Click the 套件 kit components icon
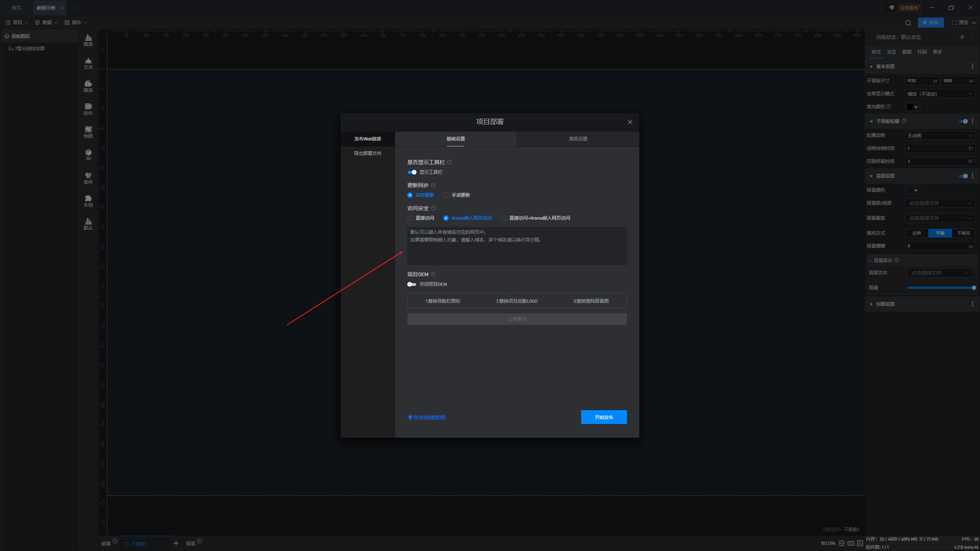Image resolution: width=980 pixels, height=551 pixels. (88, 178)
